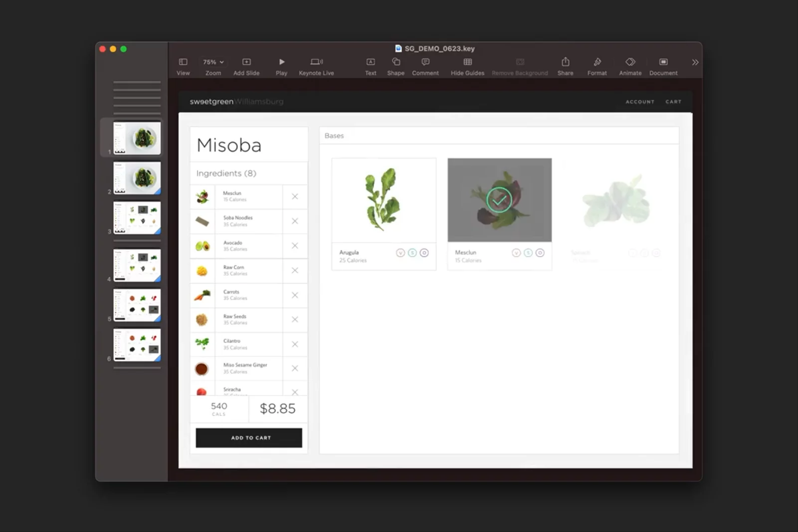Image resolution: width=798 pixels, height=532 pixels.
Task: Remove Carrots from the ingredients list
Action: tap(295, 295)
